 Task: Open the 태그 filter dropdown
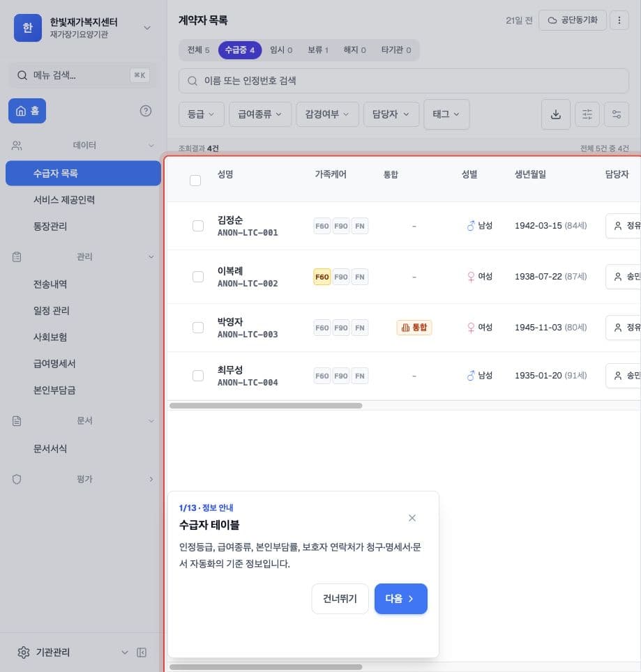click(446, 114)
